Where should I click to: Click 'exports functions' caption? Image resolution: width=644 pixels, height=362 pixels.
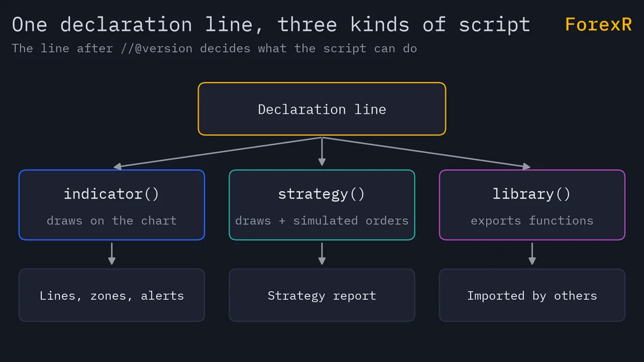point(532,220)
